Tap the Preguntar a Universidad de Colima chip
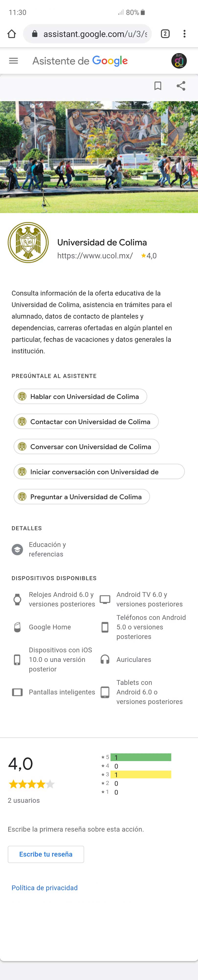 click(x=82, y=497)
